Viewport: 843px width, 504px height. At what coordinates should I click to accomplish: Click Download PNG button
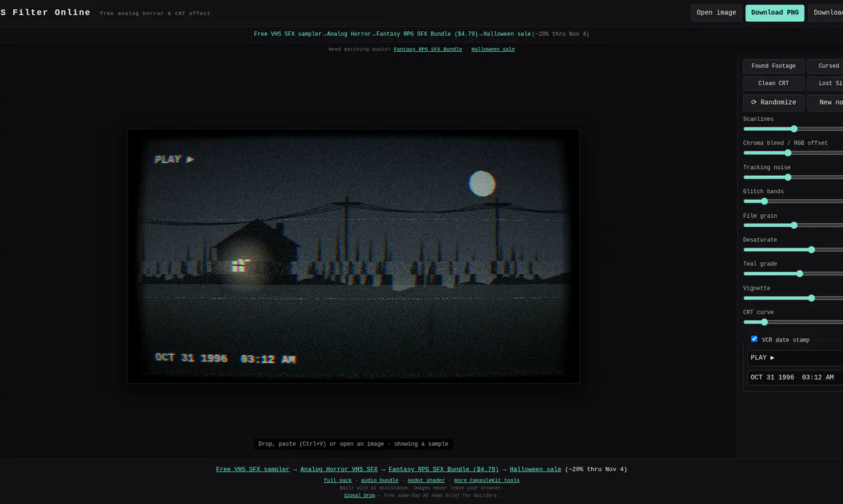775,13
